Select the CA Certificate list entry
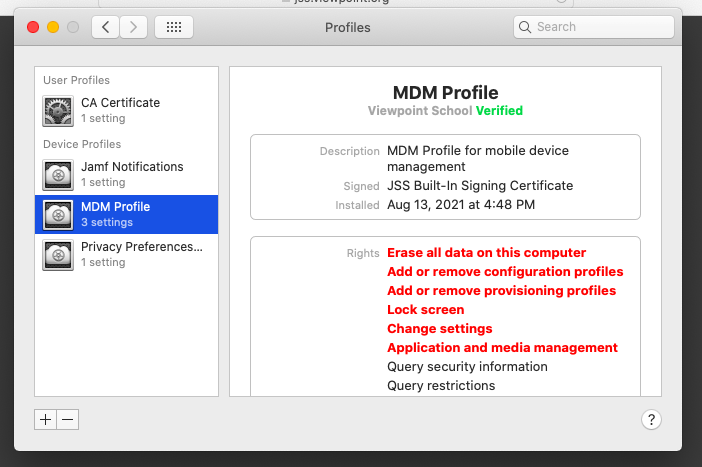Viewport: 702px width, 467px height. 120,103
